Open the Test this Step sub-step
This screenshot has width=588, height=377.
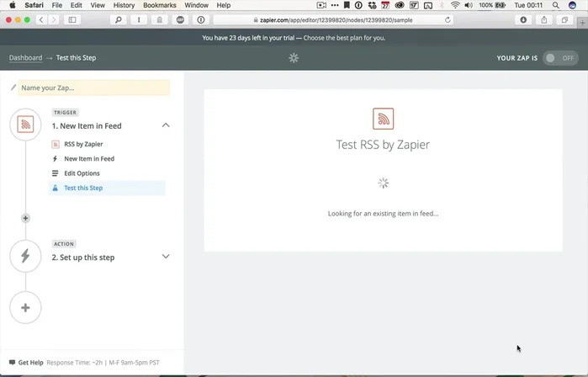click(83, 188)
